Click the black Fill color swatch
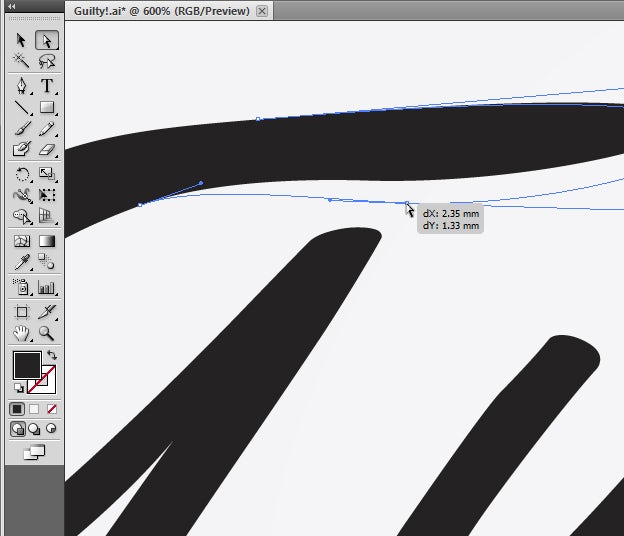 [x=26, y=365]
